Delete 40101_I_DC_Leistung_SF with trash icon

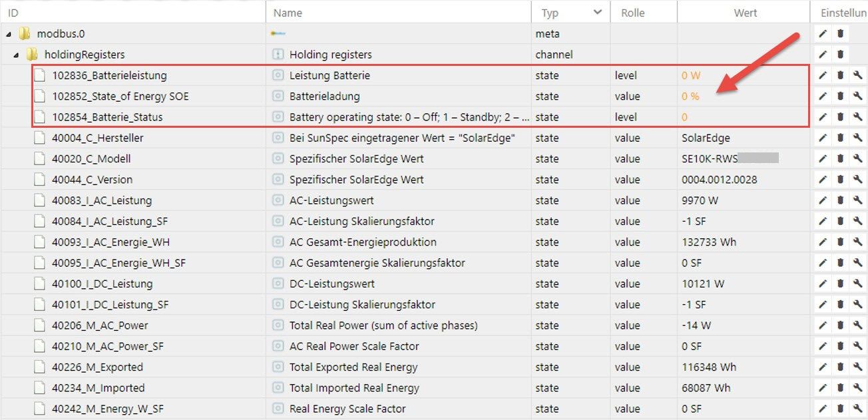click(x=840, y=305)
